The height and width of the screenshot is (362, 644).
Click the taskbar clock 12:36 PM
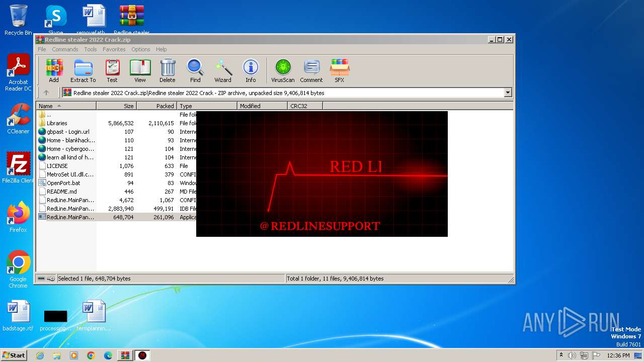pyautogui.click(x=618, y=355)
